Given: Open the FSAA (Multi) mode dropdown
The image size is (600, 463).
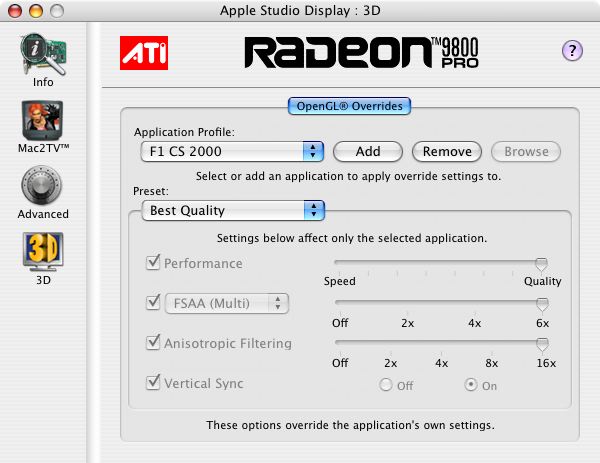Looking at the screenshot, I should click(227, 303).
